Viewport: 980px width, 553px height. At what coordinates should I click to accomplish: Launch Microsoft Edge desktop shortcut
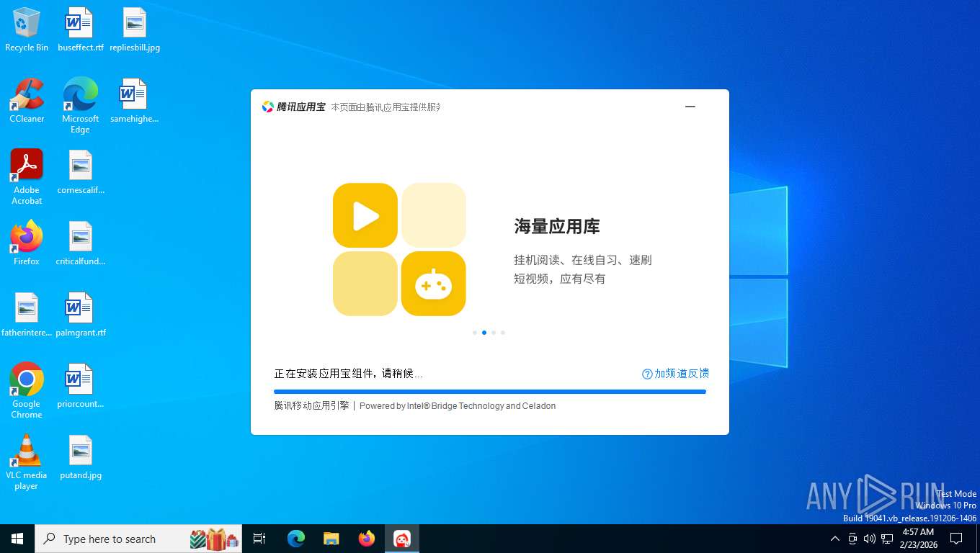click(80, 105)
